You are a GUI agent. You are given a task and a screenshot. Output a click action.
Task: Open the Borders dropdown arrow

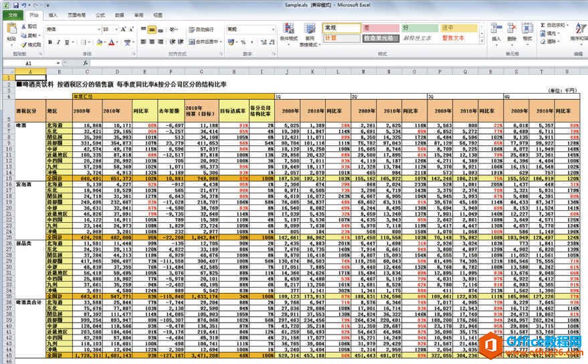tap(89, 42)
